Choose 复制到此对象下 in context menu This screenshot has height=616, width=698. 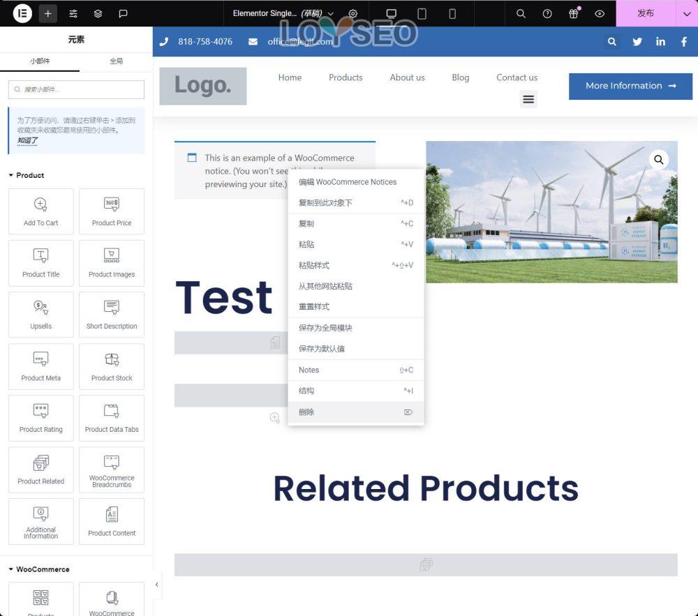(x=356, y=203)
